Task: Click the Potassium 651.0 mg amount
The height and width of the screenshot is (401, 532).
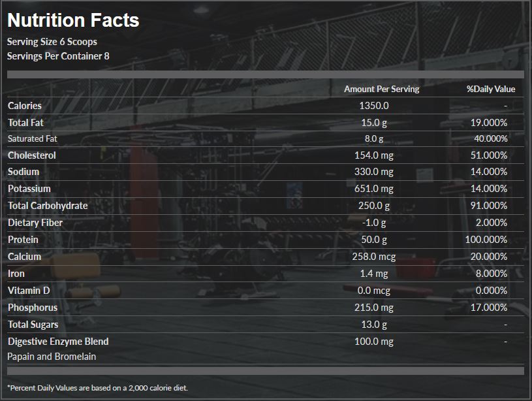Action: pyautogui.click(x=374, y=189)
